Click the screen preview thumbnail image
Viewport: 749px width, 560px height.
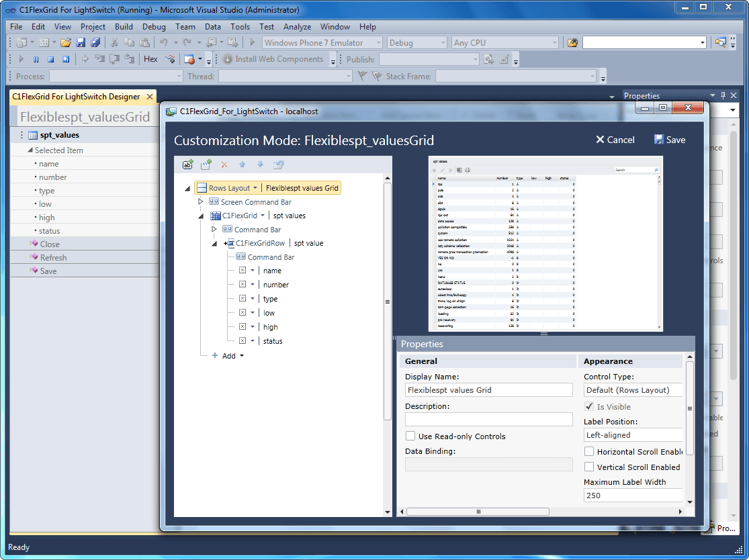click(x=545, y=244)
